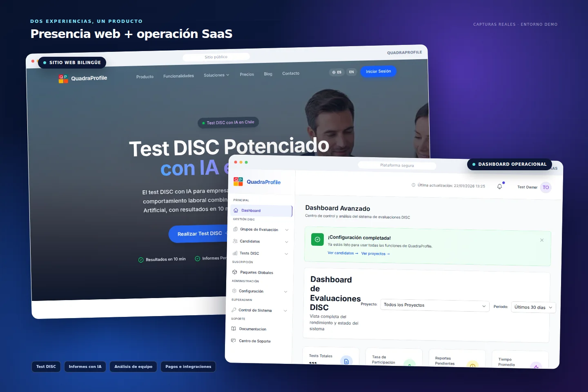Click the Tests Totales document icon
588x392 pixels.
click(346, 361)
